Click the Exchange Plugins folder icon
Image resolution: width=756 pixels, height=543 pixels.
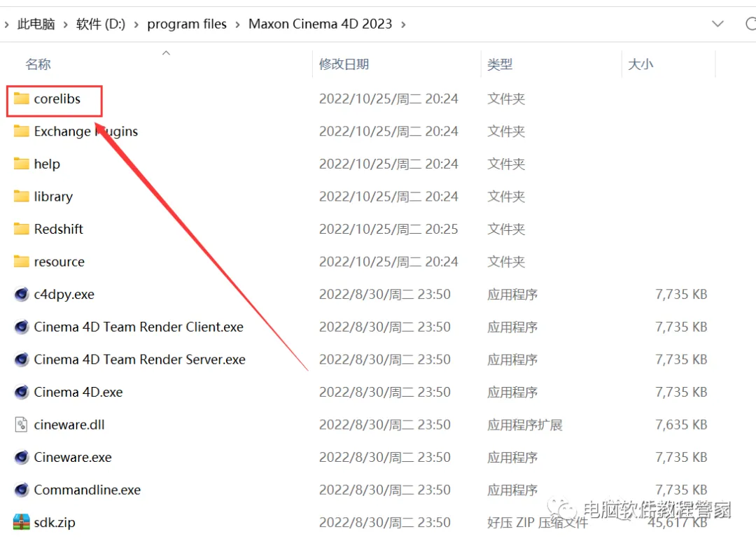tap(21, 131)
